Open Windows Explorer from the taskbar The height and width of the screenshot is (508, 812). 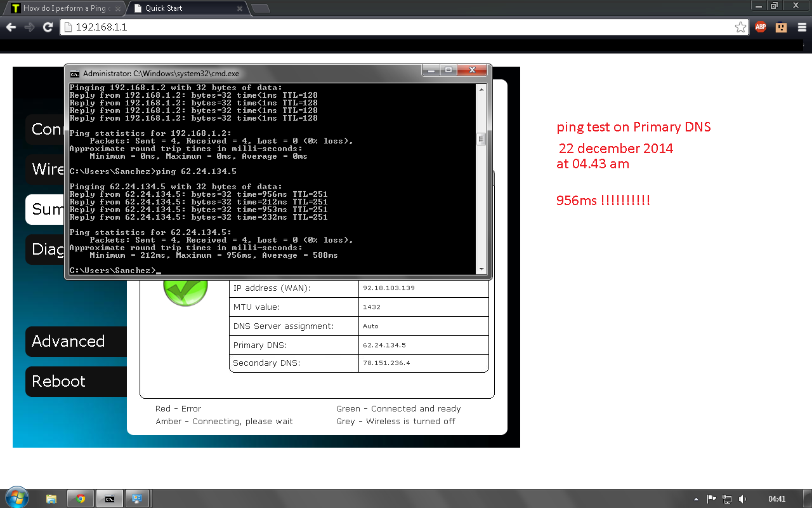(x=51, y=498)
